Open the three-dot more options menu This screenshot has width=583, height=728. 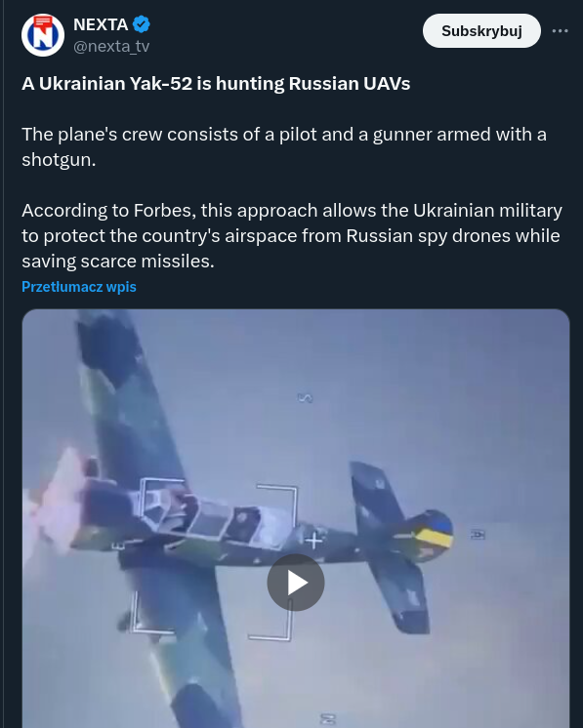(560, 30)
